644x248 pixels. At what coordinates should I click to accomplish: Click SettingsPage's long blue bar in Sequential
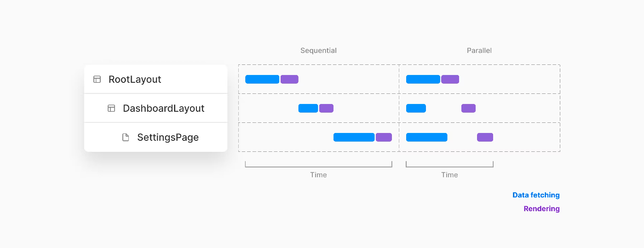pyautogui.click(x=354, y=137)
